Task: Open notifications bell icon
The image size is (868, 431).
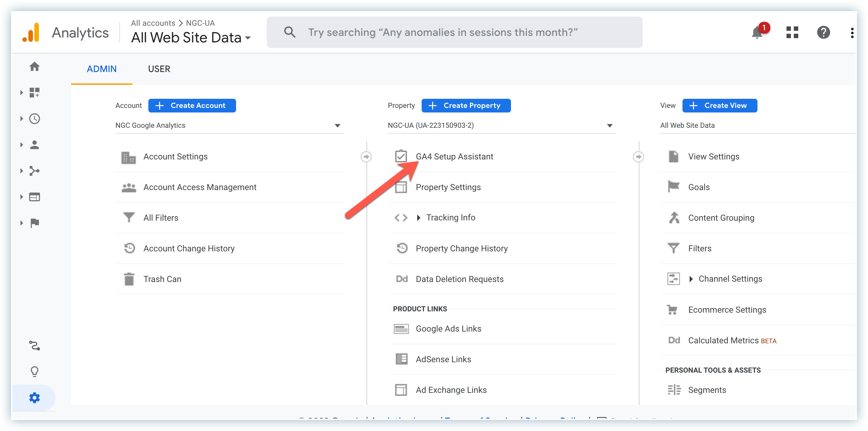Action: pyautogui.click(x=757, y=33)
